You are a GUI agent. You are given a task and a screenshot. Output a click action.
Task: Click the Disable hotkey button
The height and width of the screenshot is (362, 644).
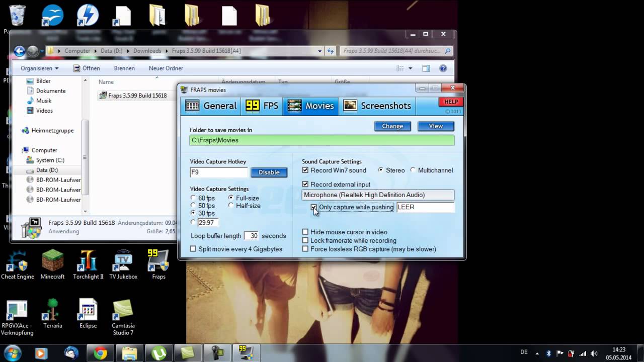click(269, 172)
